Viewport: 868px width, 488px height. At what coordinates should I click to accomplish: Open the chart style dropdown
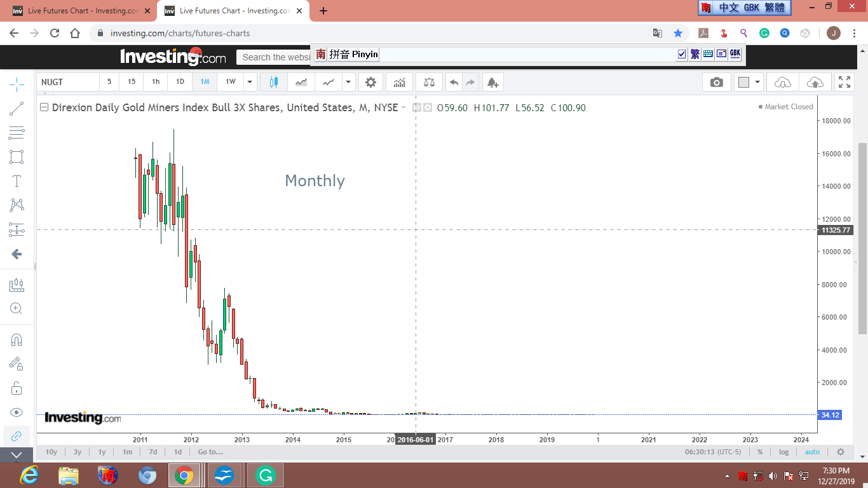tap(348, 82)
